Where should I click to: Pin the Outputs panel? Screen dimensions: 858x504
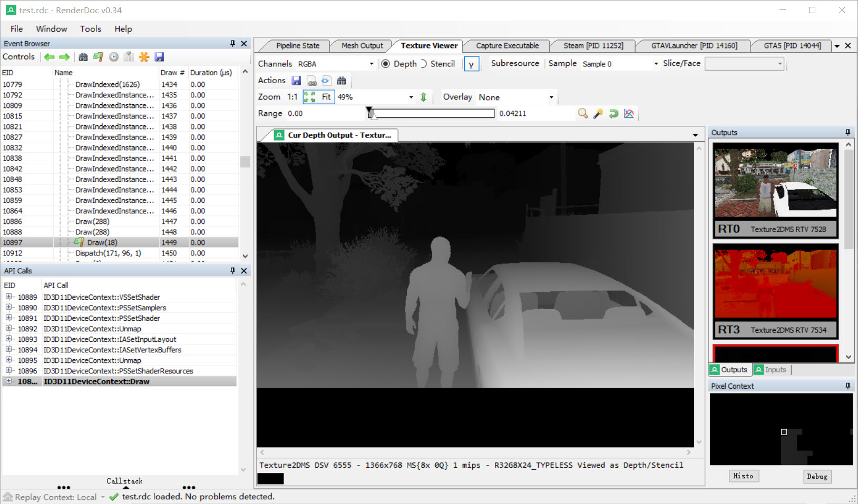(x=847, y=133)
